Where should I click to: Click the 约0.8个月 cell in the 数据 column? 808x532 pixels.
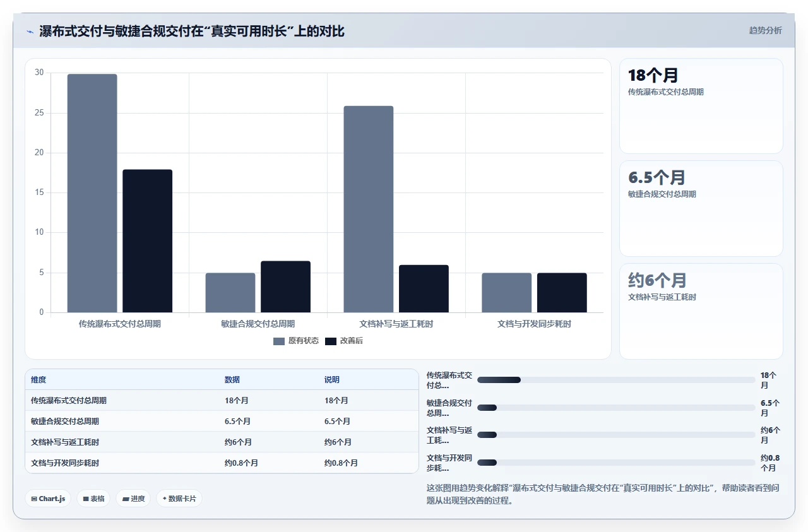click(241, 463)
